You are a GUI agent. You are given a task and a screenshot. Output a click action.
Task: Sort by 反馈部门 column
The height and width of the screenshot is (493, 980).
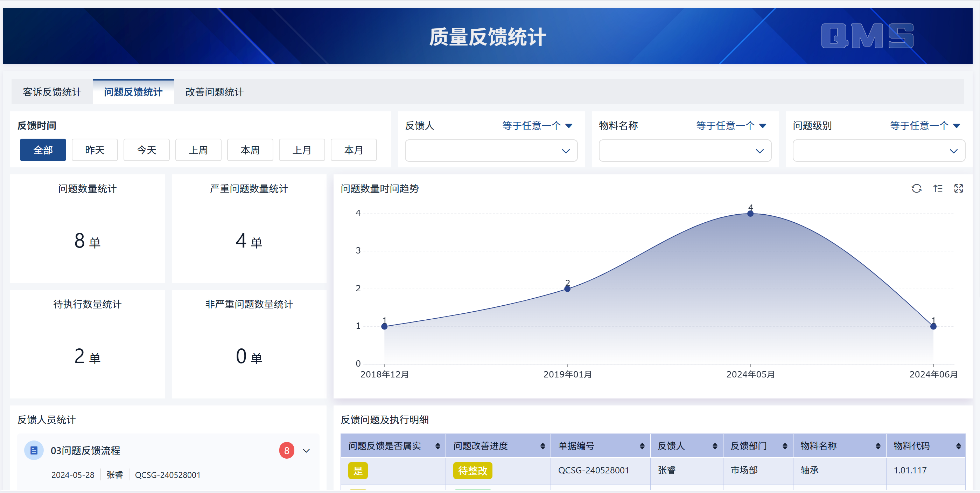pos(784,446)
